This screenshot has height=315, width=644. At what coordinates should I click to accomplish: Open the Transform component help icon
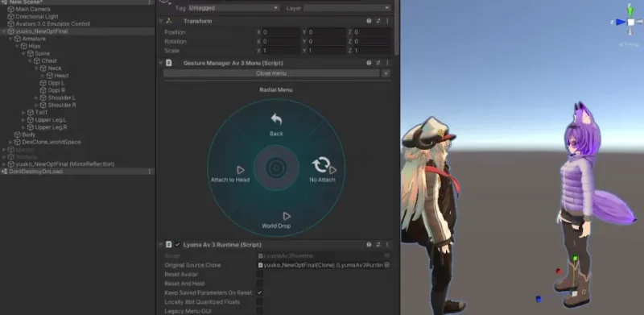tap(369, 21)
